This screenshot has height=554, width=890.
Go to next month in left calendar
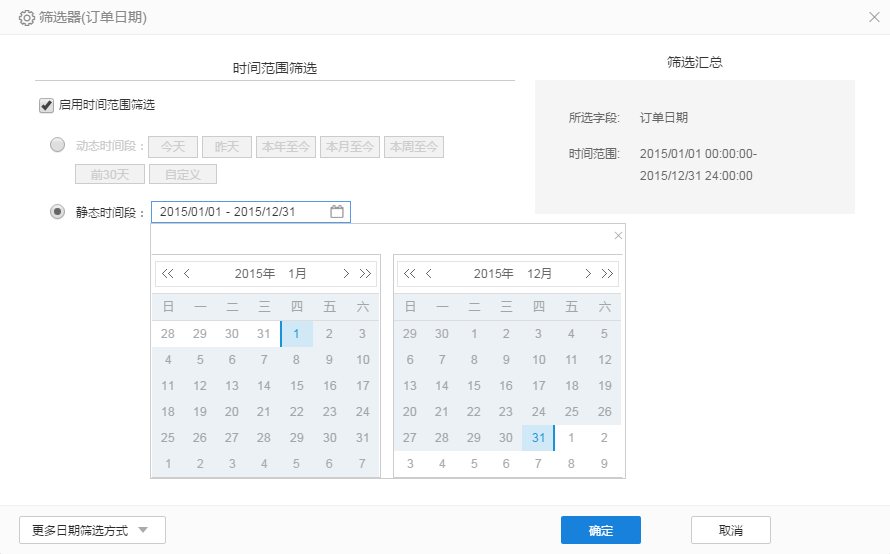pyautogui.click(x=346, y=274)
